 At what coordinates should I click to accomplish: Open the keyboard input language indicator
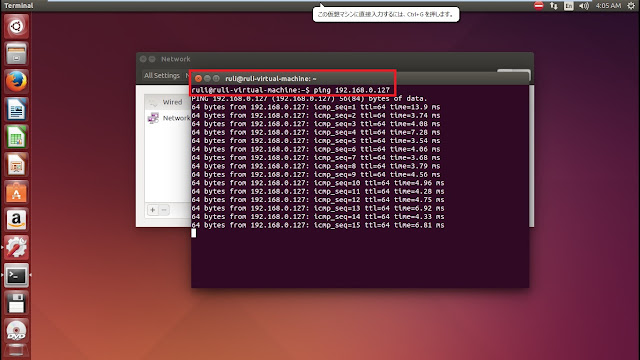click(569, 6)
